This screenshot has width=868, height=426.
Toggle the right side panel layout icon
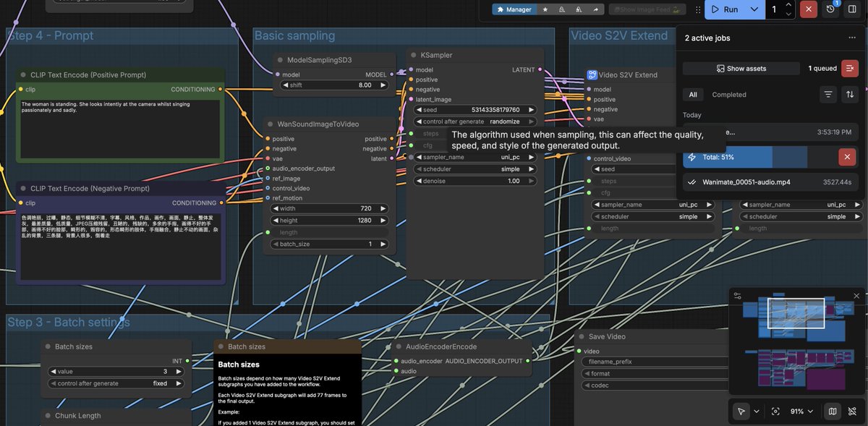[x=852, y=9]
